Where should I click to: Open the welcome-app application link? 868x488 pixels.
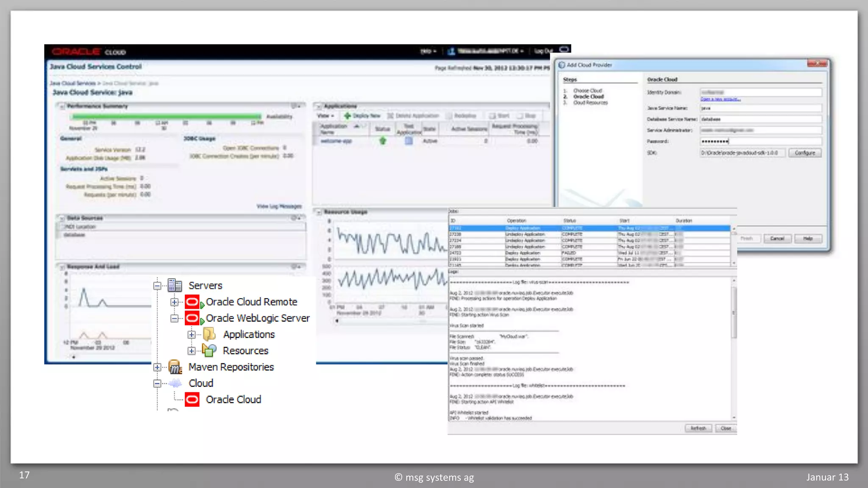point(336,141)
